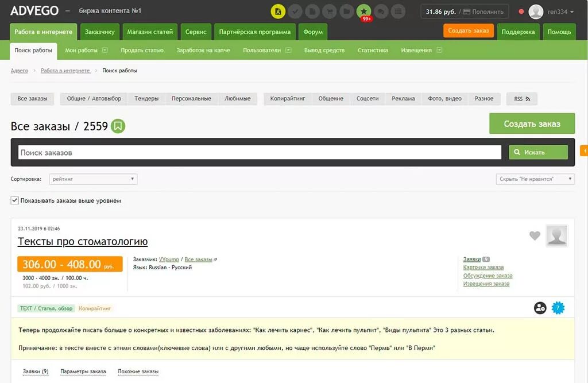
Task: Click the Помощь button
Action: coord(559,32)
